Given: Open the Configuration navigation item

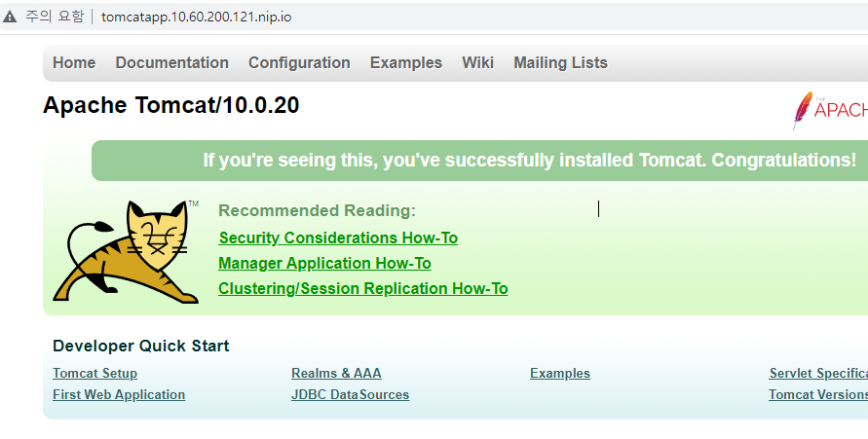Looking at the screenshot, I should pos(299,62).
